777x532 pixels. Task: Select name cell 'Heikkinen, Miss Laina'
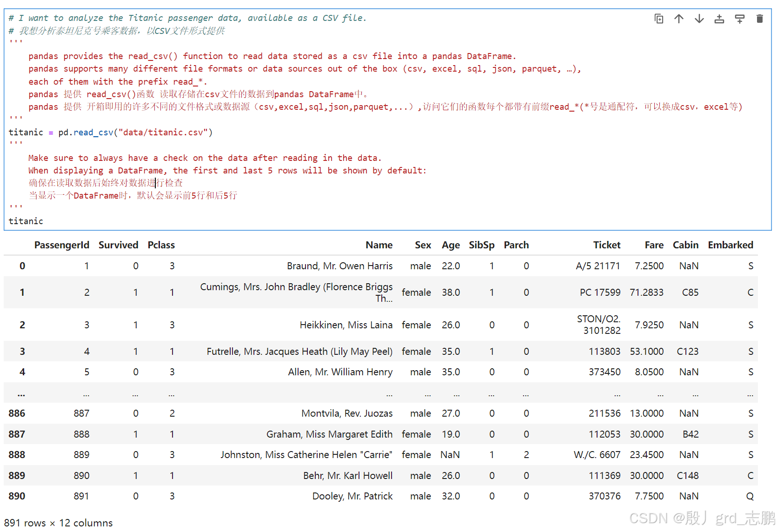click(x=346, y=325)
